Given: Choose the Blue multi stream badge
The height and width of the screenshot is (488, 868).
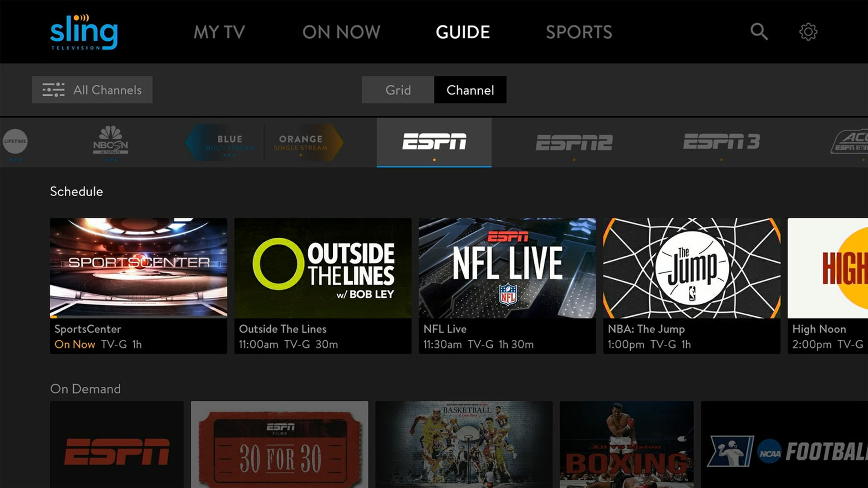Looking at the screenshot, I should 225,142.
